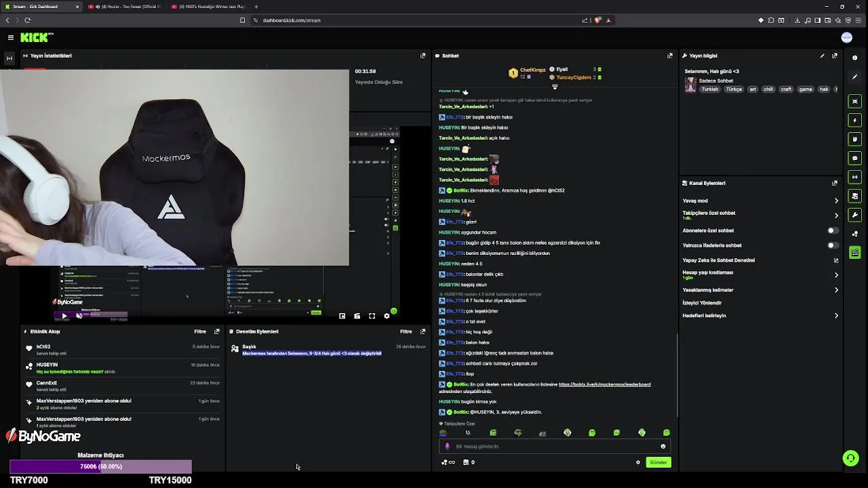Click the Malzeme ihtiyacı donation progress bar
Image resolution: width=868 pixels, height=488 pixels.
tap(100, 466)
